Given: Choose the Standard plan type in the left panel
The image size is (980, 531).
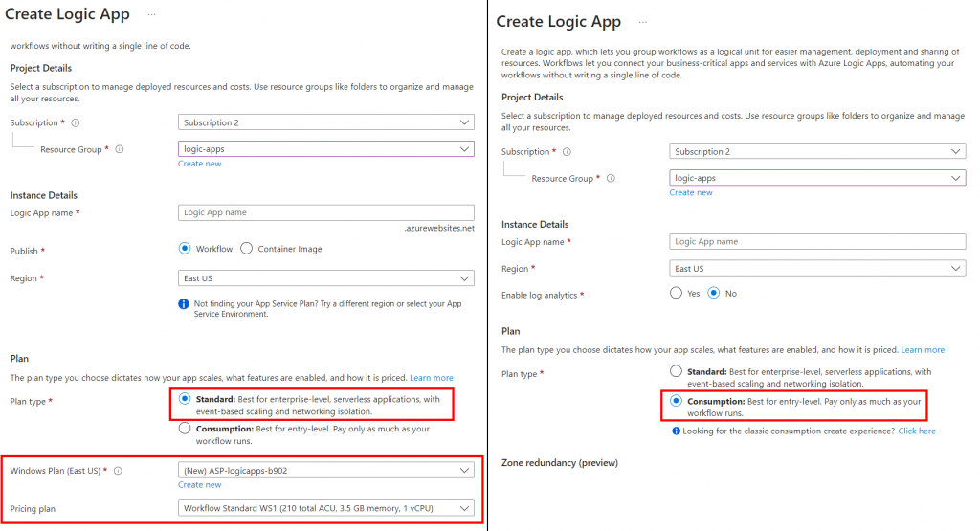Looking at the screenshot, I should coord(185,399).
